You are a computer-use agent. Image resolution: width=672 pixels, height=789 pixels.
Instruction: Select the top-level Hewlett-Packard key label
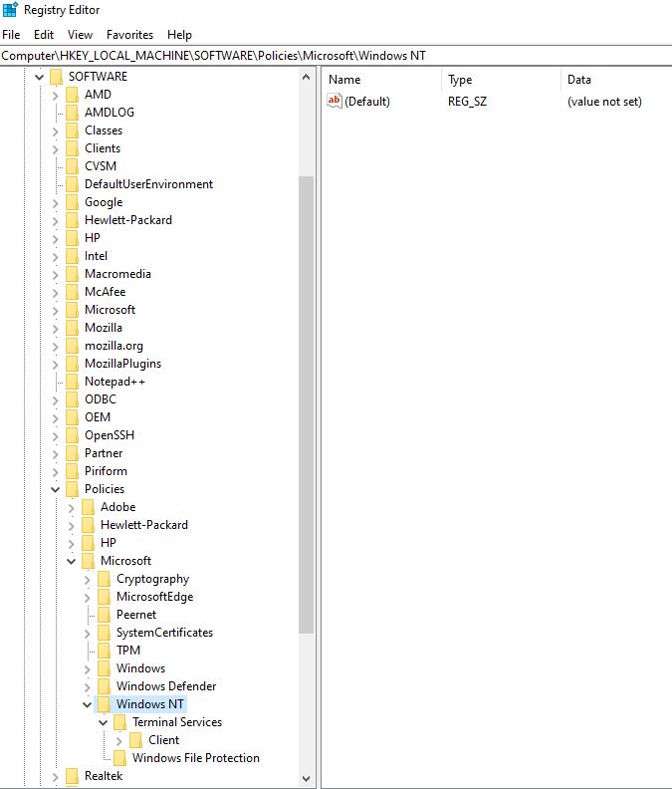[x=128, y=220]
